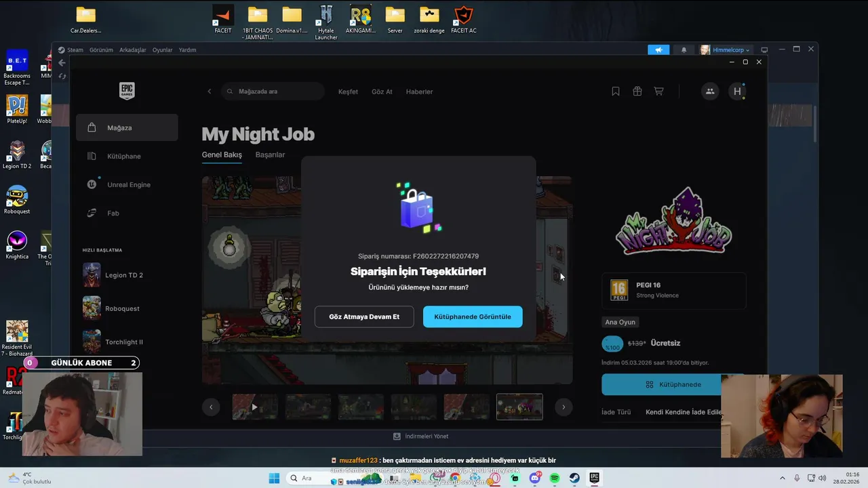Click the weather widget showing 4°C

coord(28,478)
